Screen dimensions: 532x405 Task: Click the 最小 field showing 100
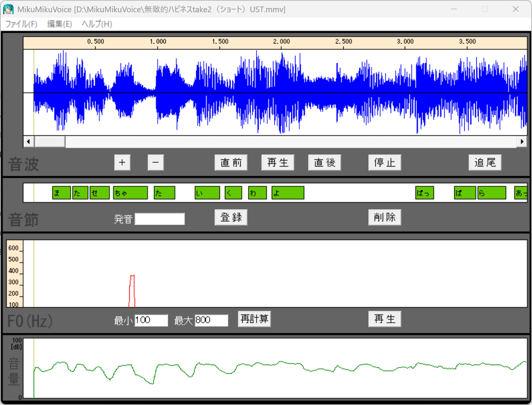pyautogui.click(x=151, y=320)
